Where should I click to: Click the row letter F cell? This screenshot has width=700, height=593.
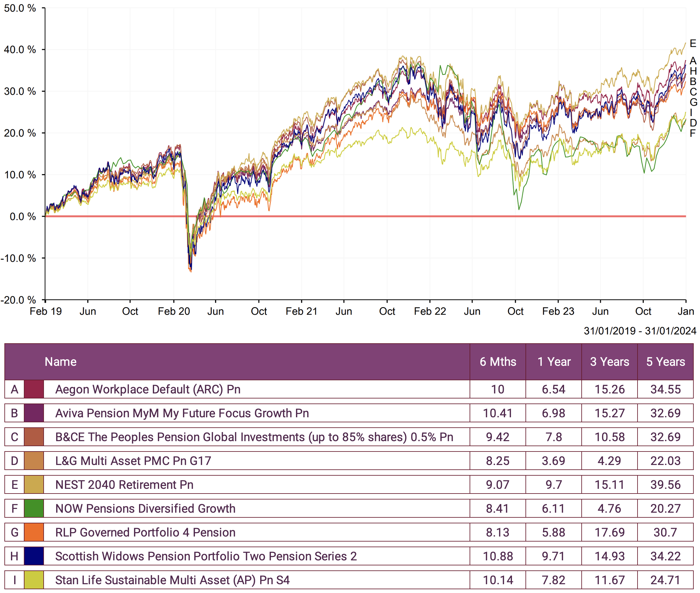click(14, 509)
